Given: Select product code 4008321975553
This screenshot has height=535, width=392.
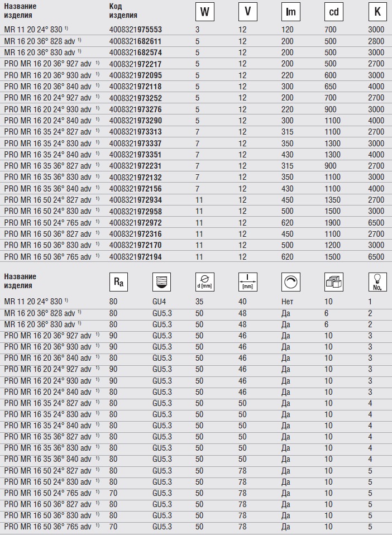Looking at the screenshot, I should click(135, 28).
